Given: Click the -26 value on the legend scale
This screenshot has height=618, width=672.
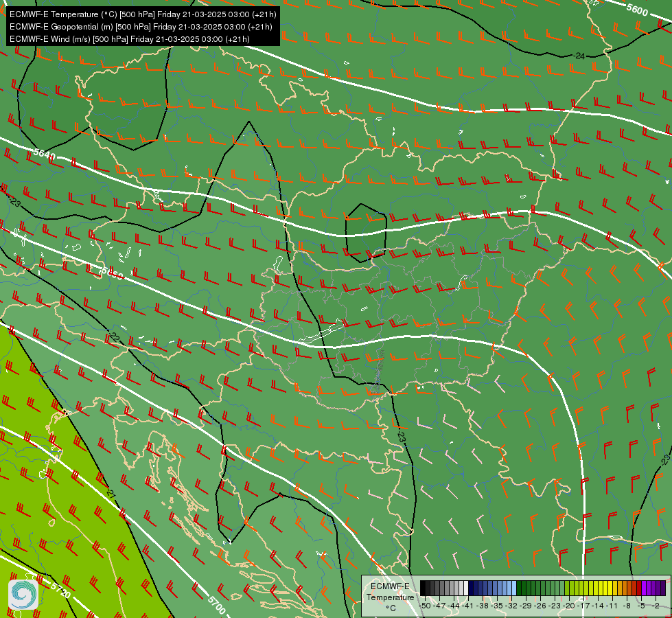Looking at the screenshot, I should pos(540,606).
